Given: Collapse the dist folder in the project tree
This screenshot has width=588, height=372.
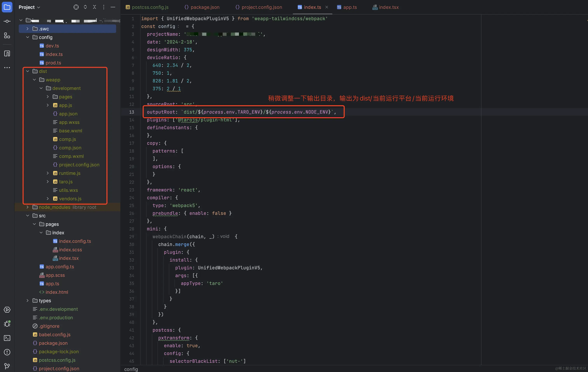Looking at the screenshot, I should tap(27, 71).
